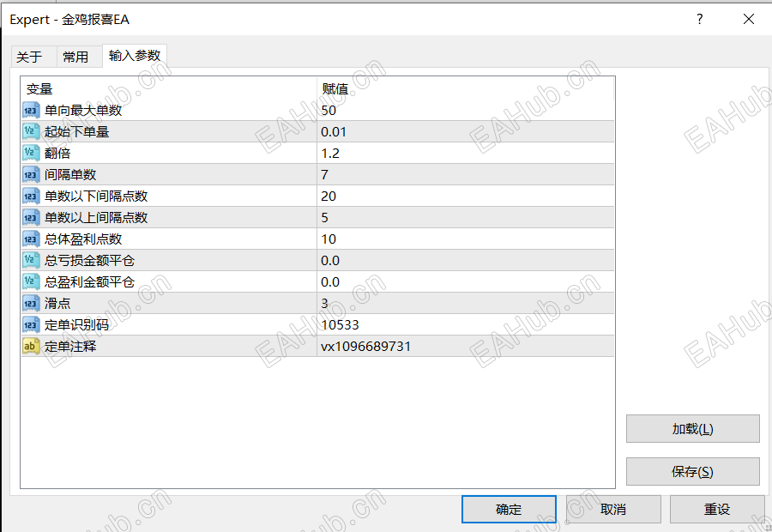Image resolution: width=772 pixels, height=532 pixels.
Task: Select the 间隔单数 variable name
Action: pyautogui.click(x=70, y=174)
